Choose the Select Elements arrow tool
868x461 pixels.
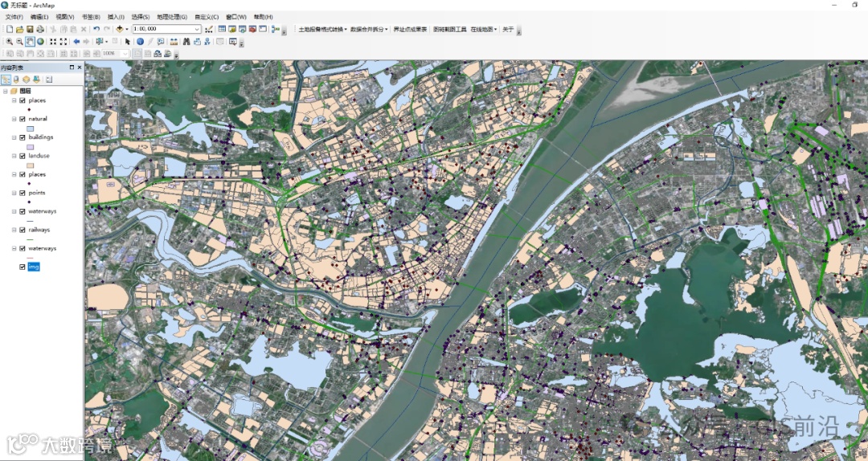127,42
